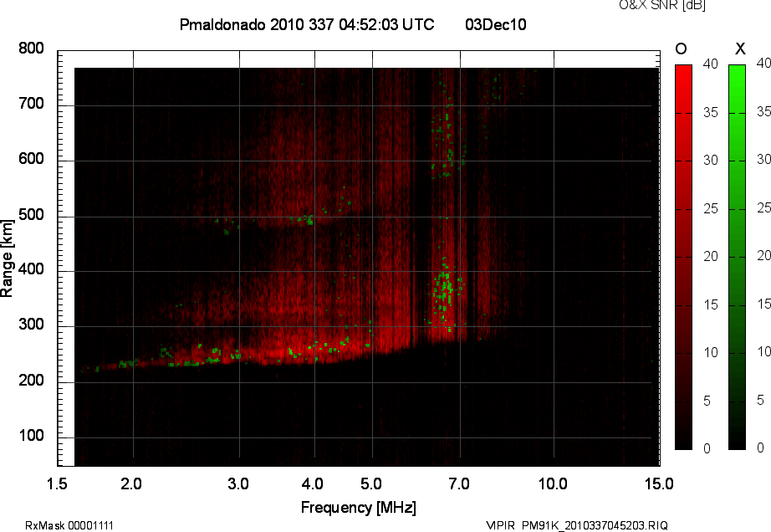The image size is (771, 532).
Task: Click the 3.0 MHz frequency tick label
Action: point(238,483)
